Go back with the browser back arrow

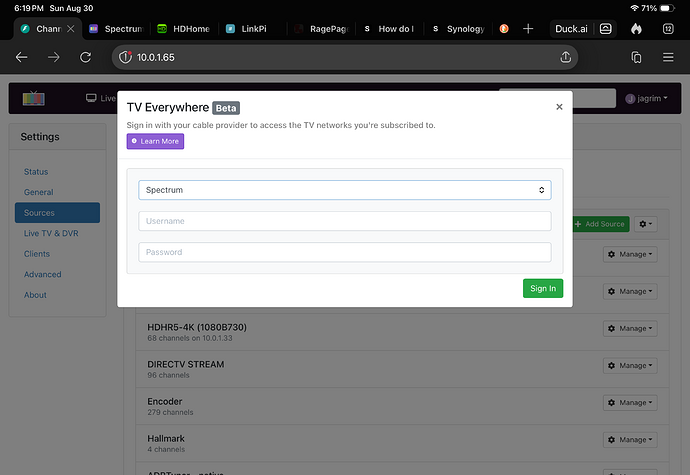click(21, 57)
